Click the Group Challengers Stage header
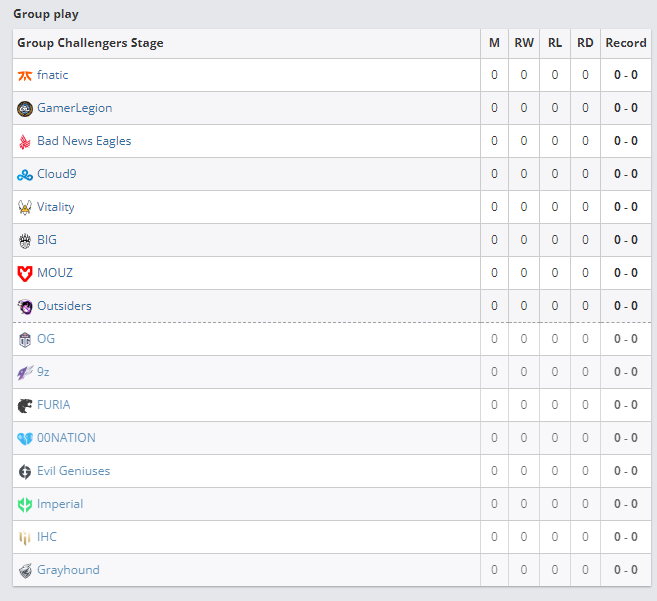This screenshot has height=601, width=657. (x=90, y=43)
